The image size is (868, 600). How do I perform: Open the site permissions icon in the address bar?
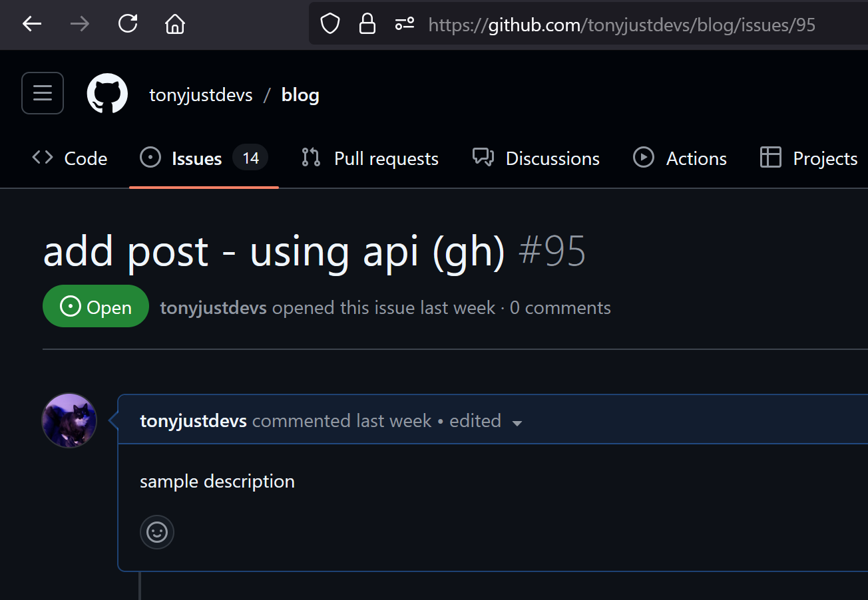(x=405, y=25)
